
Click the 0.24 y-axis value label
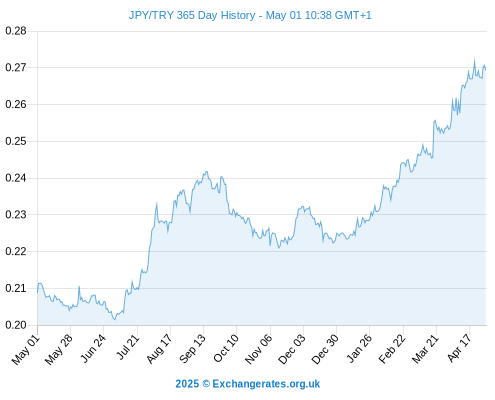16,178
